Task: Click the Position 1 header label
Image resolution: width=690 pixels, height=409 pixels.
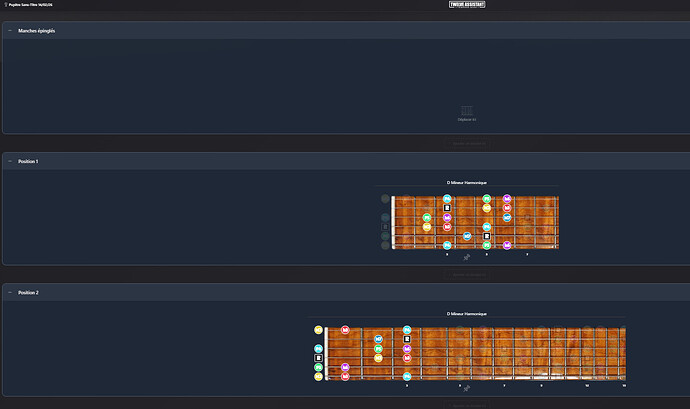Action: click(x=28, y=161)
